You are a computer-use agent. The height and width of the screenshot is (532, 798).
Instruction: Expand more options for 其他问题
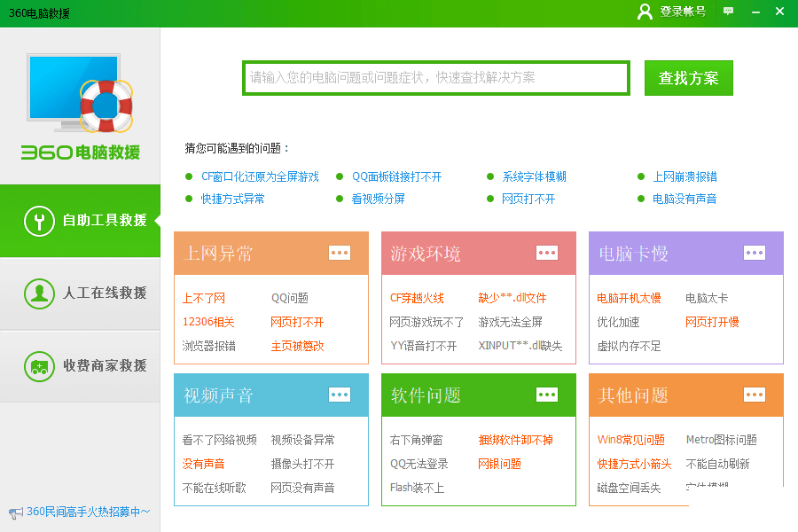pyautogui.click(x=755, y=395)
